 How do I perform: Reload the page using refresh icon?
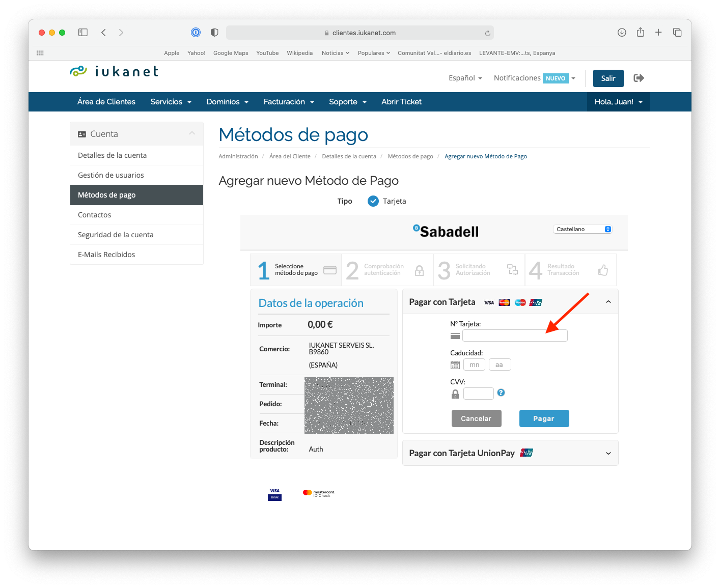[x=487, y=33]
